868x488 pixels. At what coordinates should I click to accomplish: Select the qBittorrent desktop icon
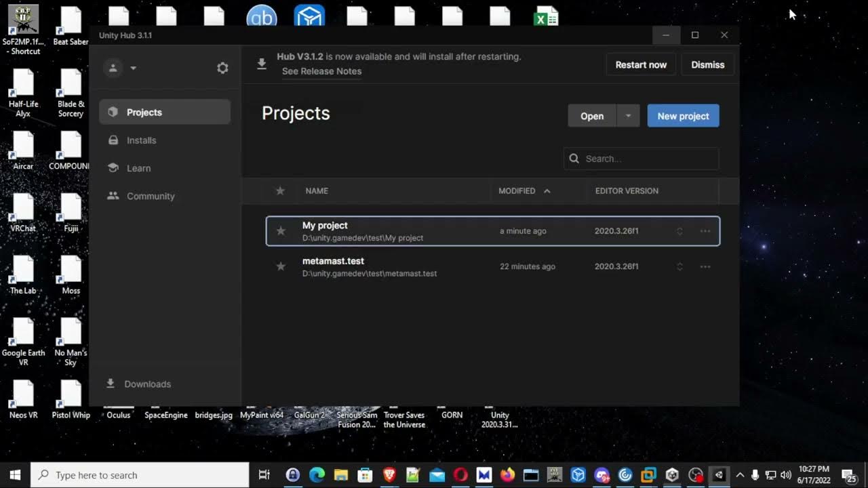(x=262, y=15)
